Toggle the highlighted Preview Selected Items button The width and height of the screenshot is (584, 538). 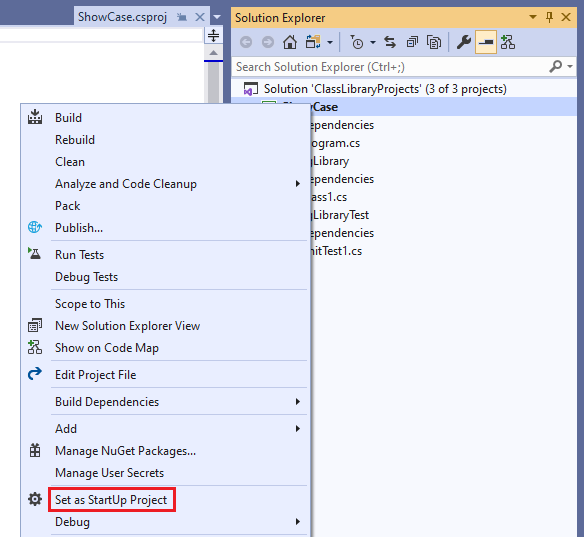tap(486, 42)
